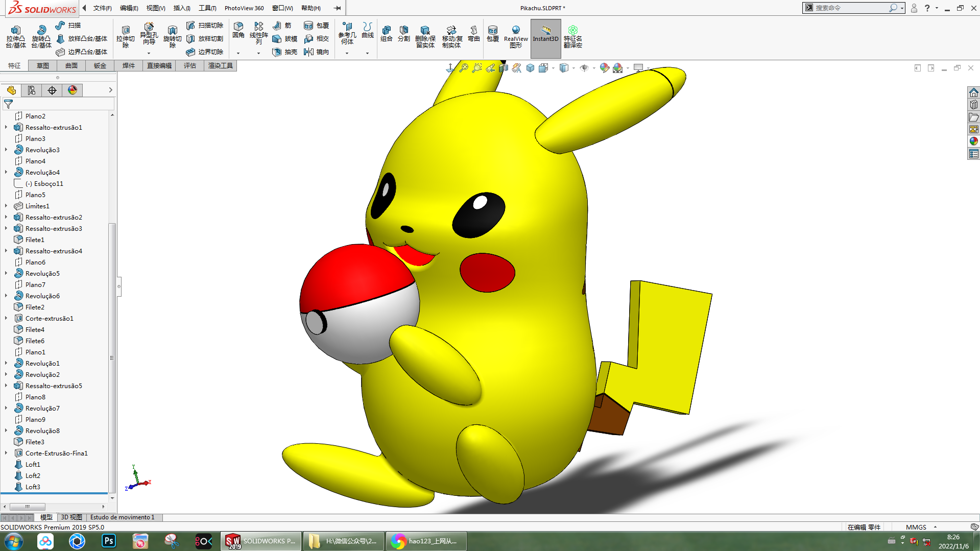Toggle Instant3D mode

click(546, 38)
